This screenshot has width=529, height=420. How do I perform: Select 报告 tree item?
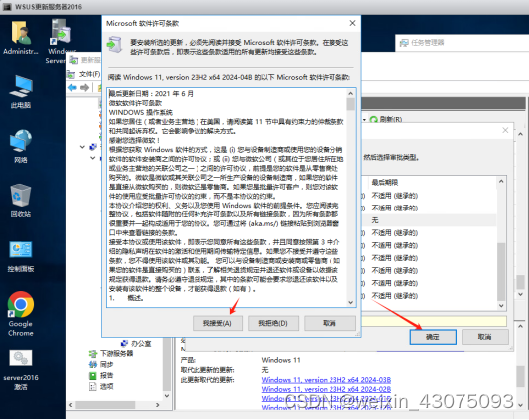point(106,375)
